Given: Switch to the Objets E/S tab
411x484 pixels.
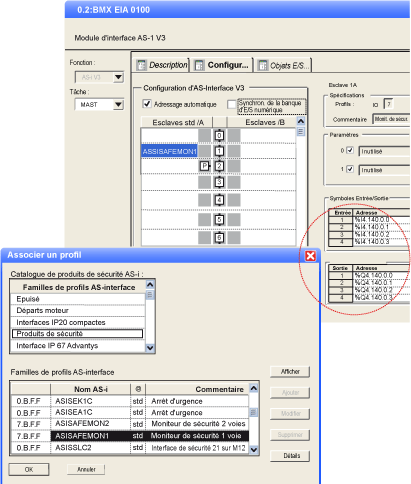Looking at the screenshot, I should pos(284,65).
